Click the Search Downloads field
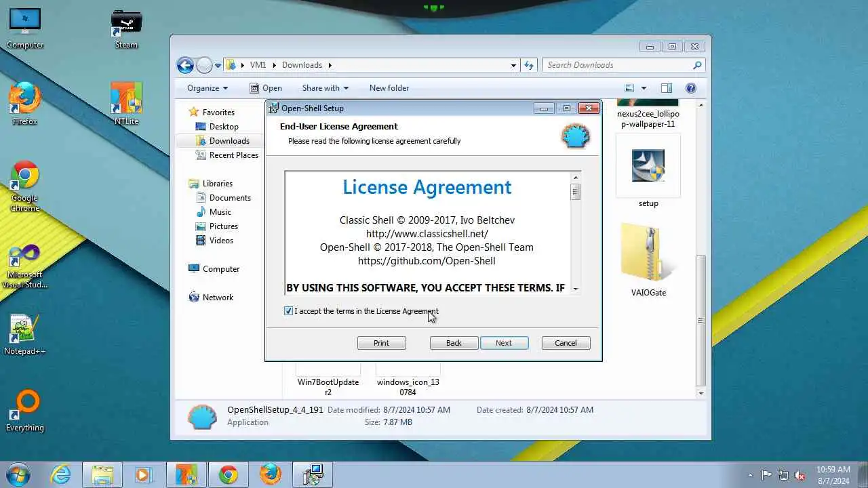This screenshot has width=868, height=488. (x=623, y=65)
